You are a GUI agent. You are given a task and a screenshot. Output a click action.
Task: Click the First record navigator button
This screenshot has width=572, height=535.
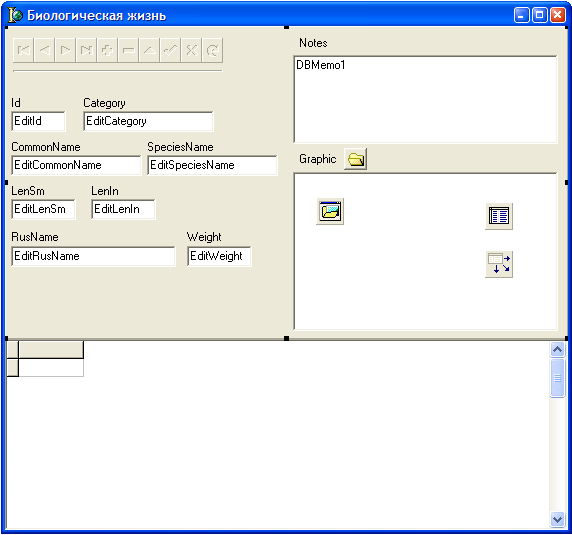[x=24, y=50]
